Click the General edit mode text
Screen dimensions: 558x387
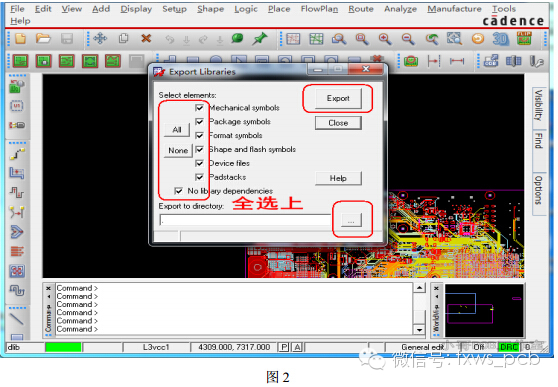click(x=422, y=347)
